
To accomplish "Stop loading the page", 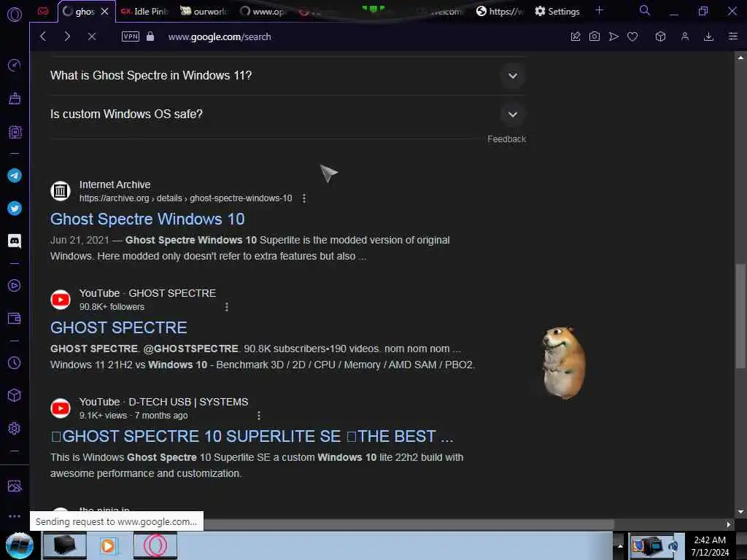I will [x=92, y=36].
